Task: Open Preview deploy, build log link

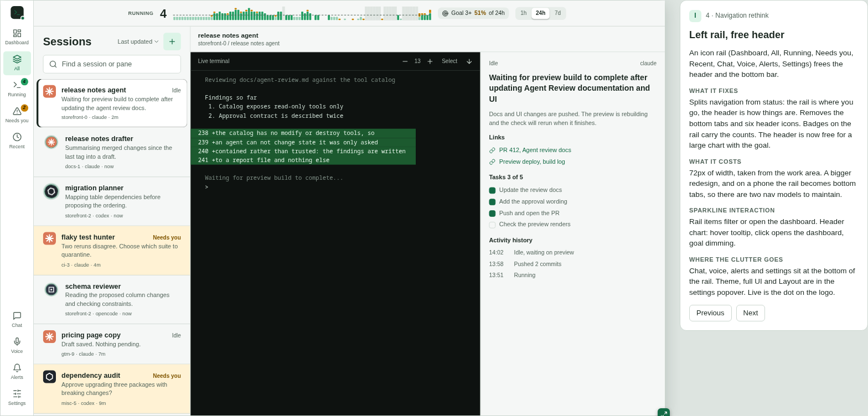Action: [x=532, y=162]
